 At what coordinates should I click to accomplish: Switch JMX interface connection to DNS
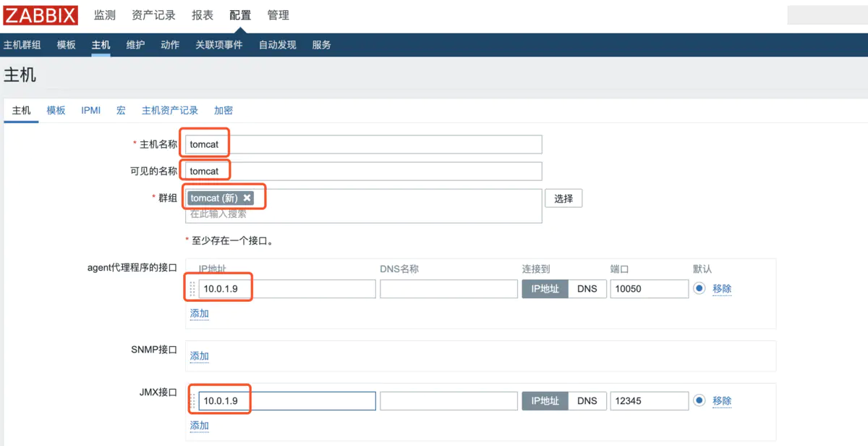(587, 401)
